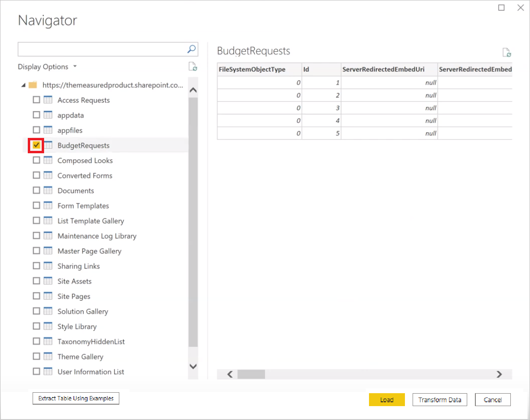
Task: Click the Load button
Action: click(x=387, y=399)
